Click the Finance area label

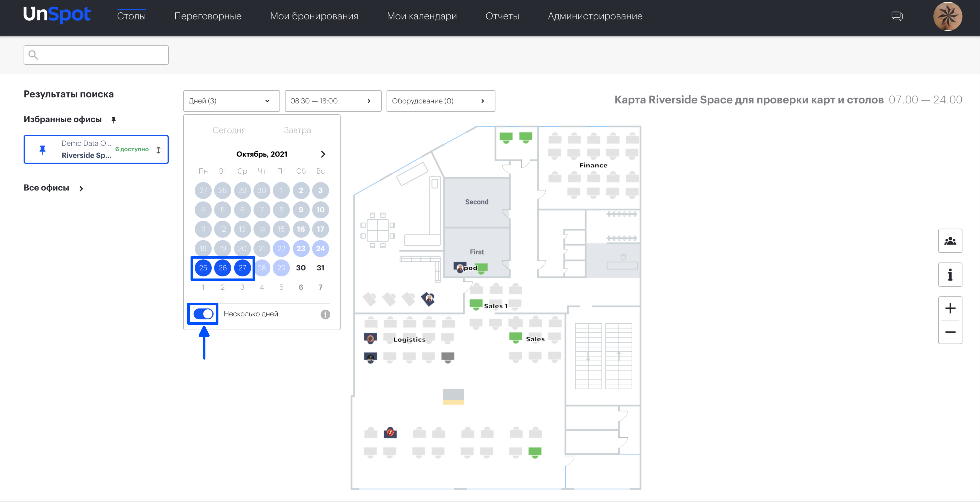593,165
